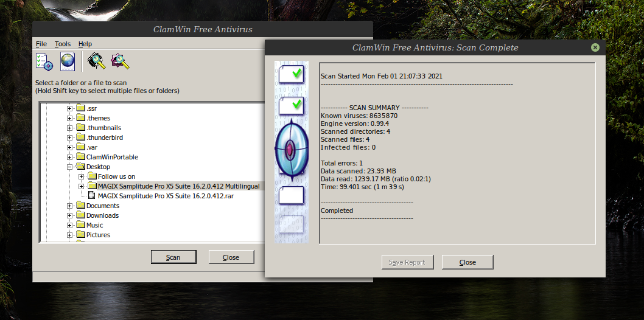Open the Help menu

point(85,44)
